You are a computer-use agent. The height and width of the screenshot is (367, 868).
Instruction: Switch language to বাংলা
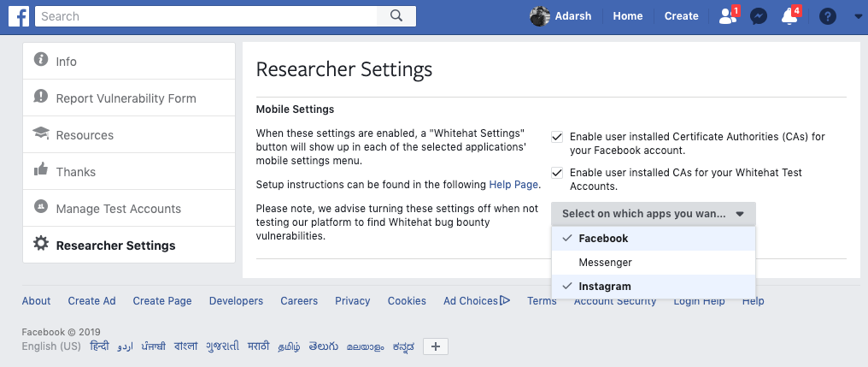pos(186,346)
